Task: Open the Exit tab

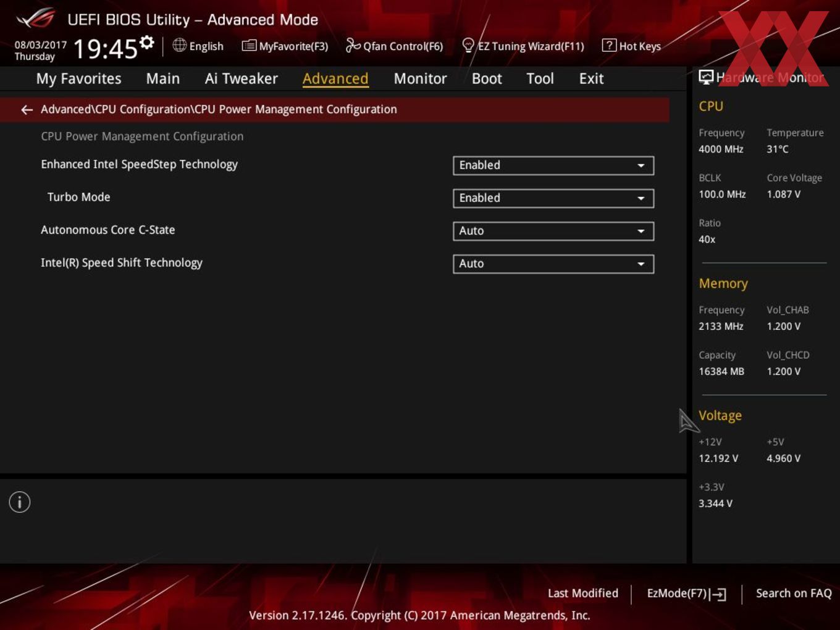Action: point(591,79)
